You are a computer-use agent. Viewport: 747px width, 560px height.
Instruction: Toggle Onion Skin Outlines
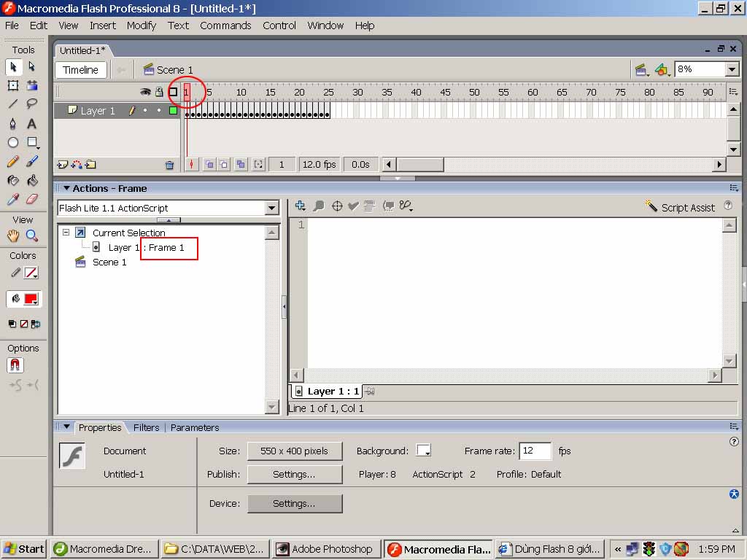pos(224,164)
